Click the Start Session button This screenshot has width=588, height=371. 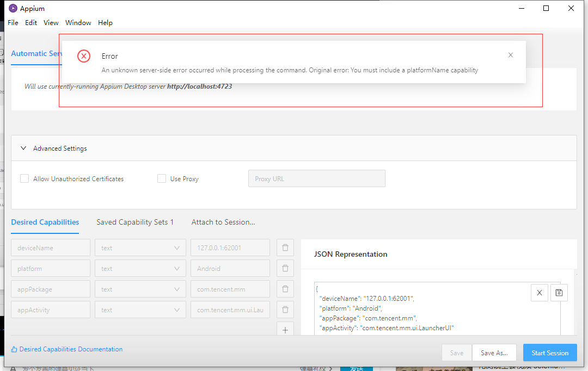coord(550,353)
